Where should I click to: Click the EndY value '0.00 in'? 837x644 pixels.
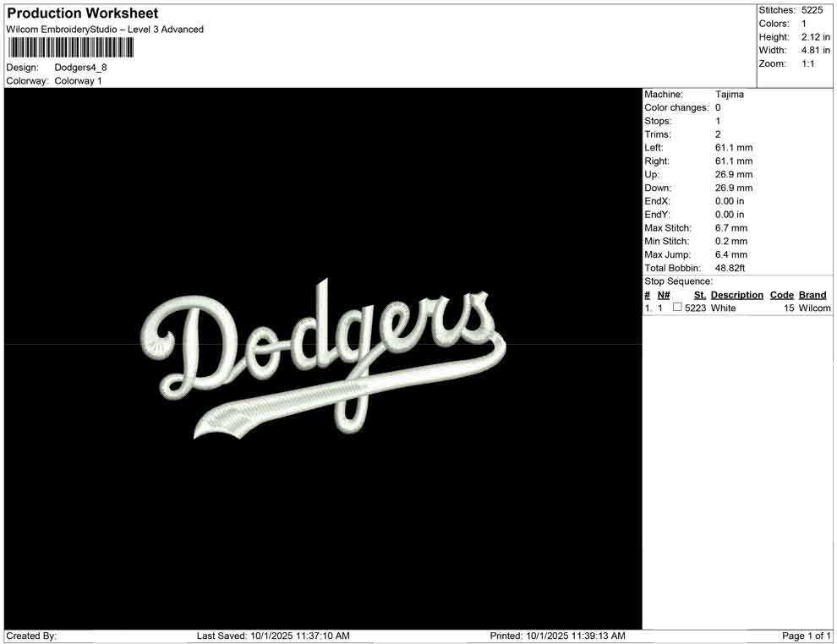pos(729,215)
